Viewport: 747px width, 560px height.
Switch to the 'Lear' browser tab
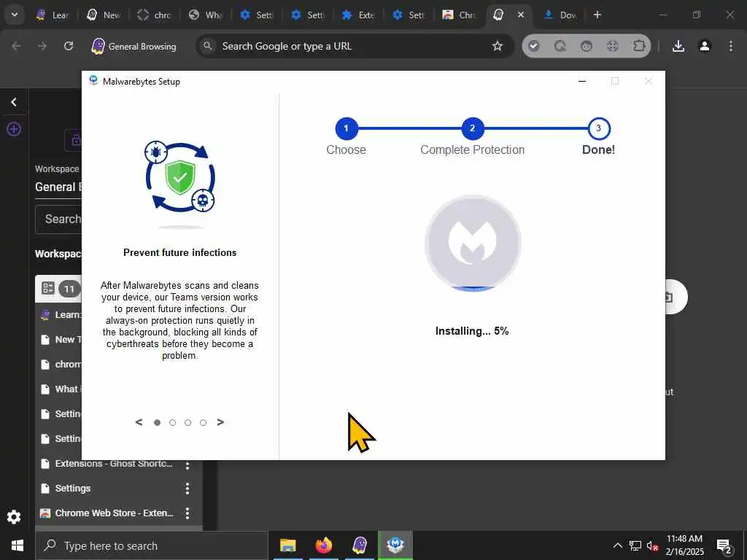[x=53, y=15]
